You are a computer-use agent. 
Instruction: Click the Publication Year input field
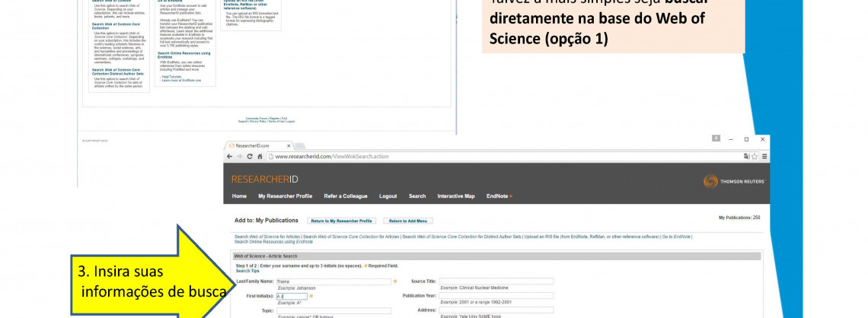pos(496,296)
